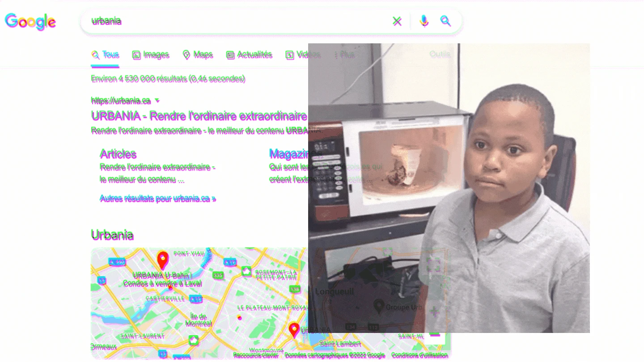Screen dimensions: 644x362
Task: Switch to the Images tab
Action: [x=151, y=55]
